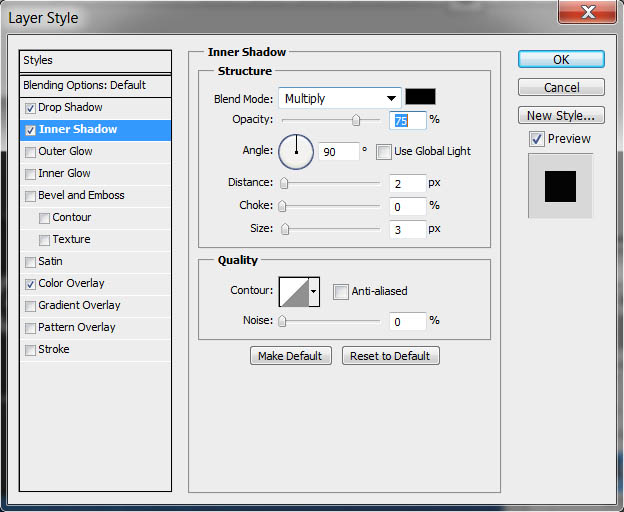624x512 pixels.
Task: Turn on Anti-aliased contour option
Action: pyautogui.click(x=341, y=292)
